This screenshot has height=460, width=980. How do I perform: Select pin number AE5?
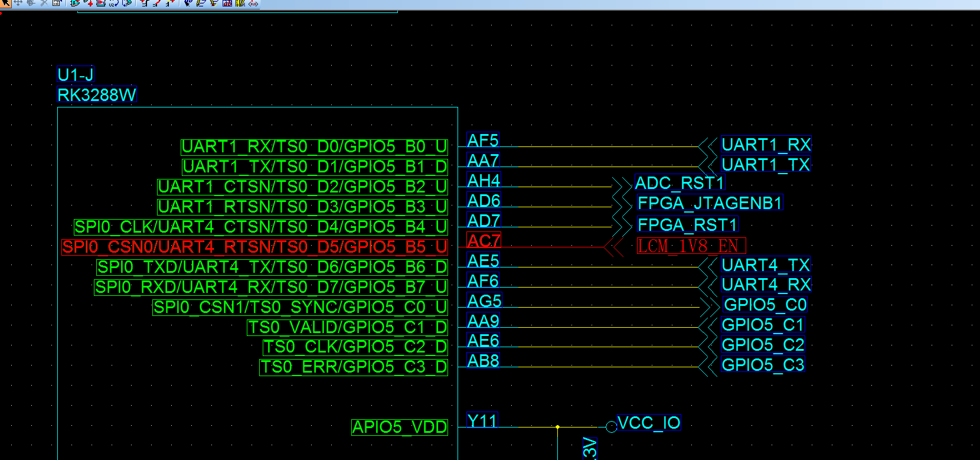click(483, 261)
